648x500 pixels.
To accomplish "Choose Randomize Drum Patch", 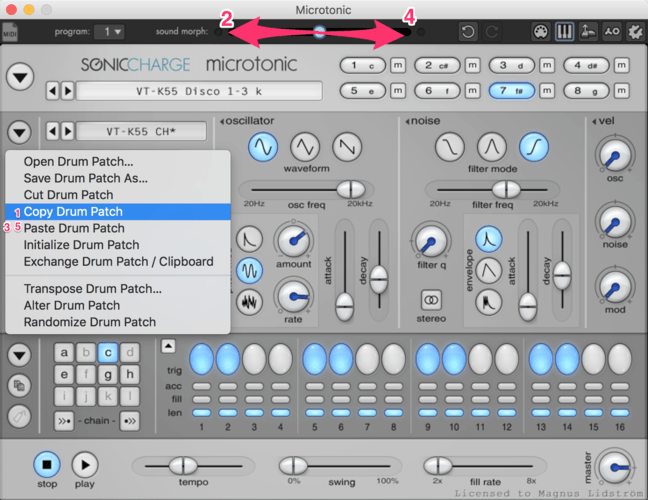I will point(118,322).
